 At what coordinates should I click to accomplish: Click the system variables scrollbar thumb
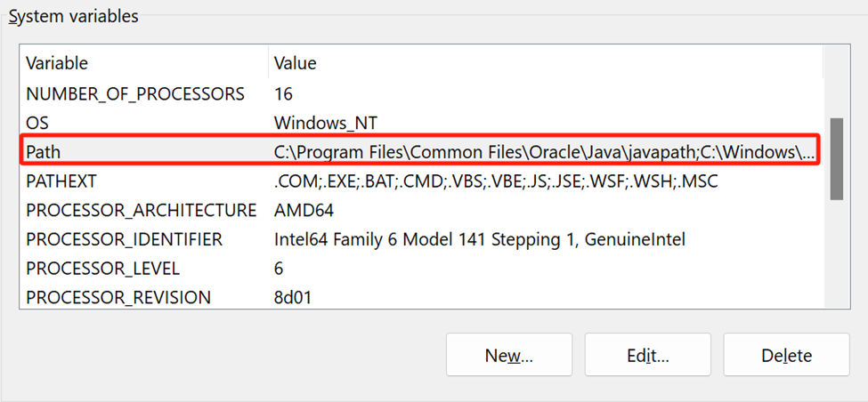click(x=837, y=158)
